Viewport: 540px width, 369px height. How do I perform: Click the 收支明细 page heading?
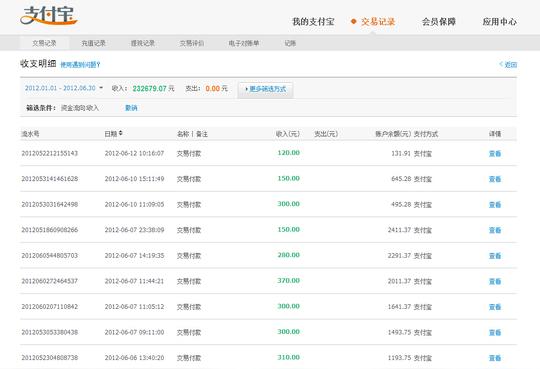[x=38, y=63]
